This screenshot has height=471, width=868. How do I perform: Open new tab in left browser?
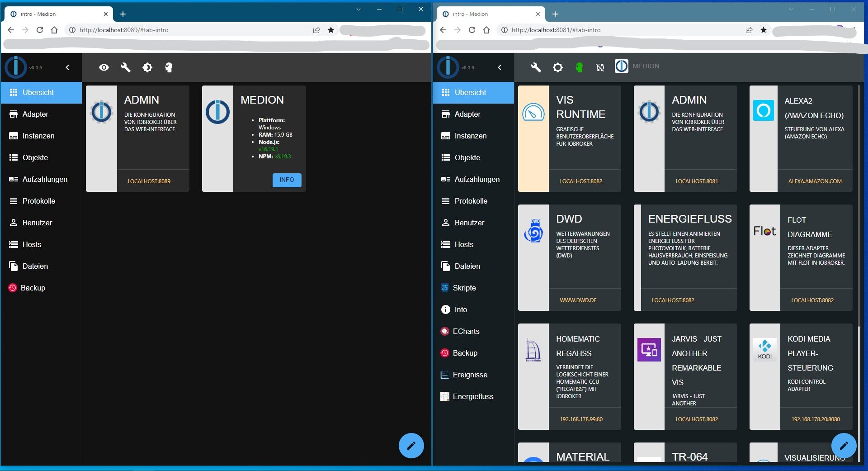pyautogui.click(x=123, y=14)
